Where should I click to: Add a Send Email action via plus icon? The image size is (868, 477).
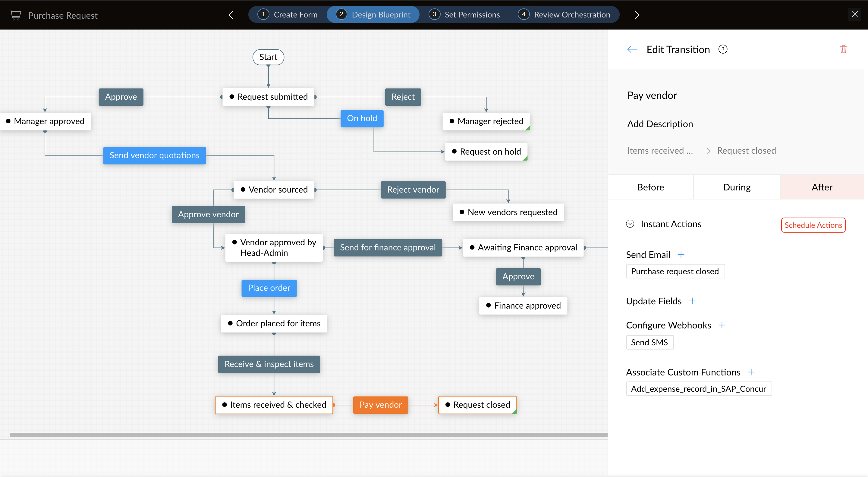point(681,255)
